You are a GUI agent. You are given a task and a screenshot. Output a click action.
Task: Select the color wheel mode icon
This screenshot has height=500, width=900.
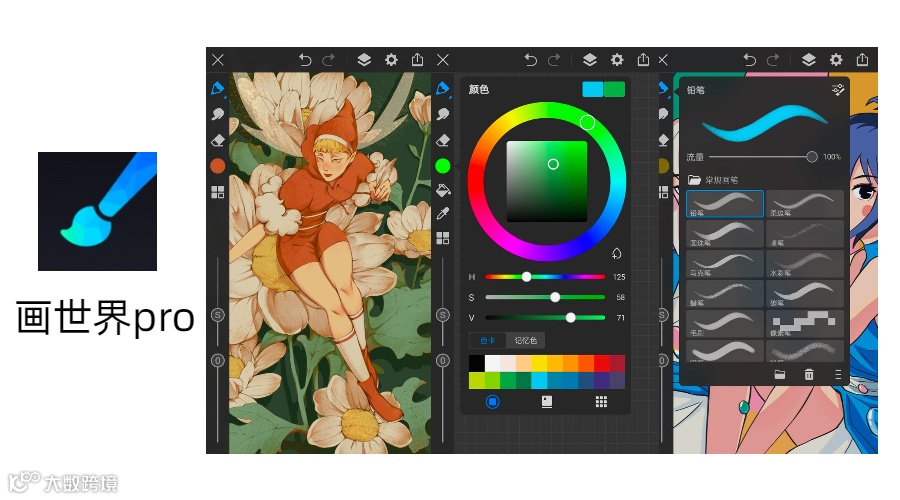pyautogui.click(x=492, y=402)
